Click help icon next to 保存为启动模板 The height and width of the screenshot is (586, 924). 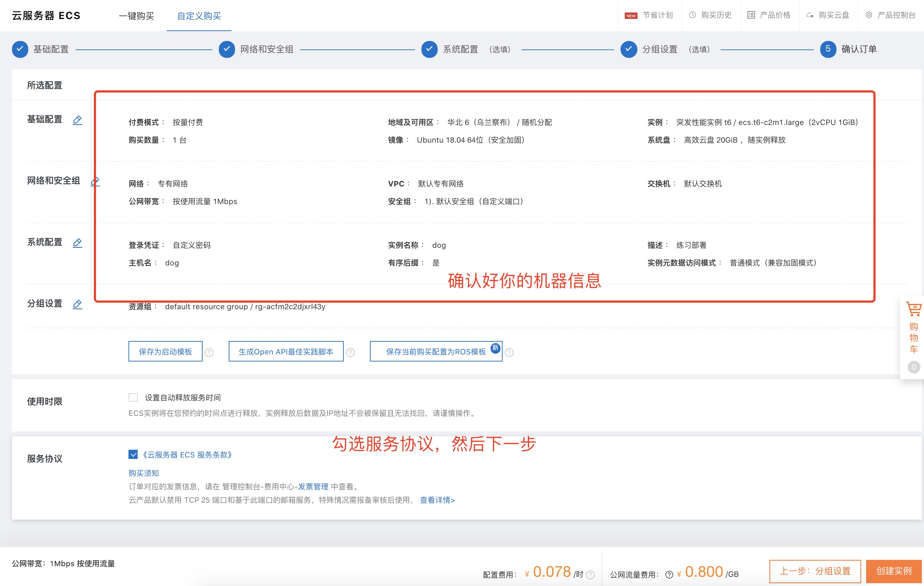pyautogui.click(x=209, y=352)
